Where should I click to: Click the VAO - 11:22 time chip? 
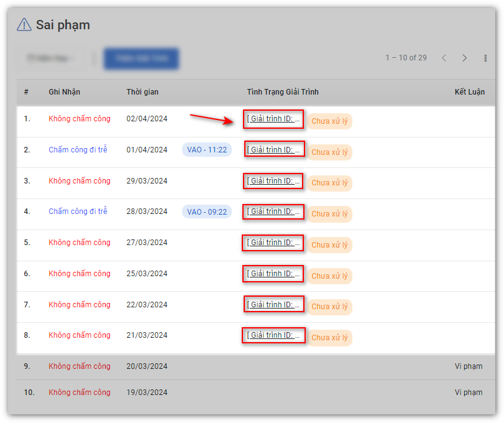pyautogui.click(x=207, y=150)
